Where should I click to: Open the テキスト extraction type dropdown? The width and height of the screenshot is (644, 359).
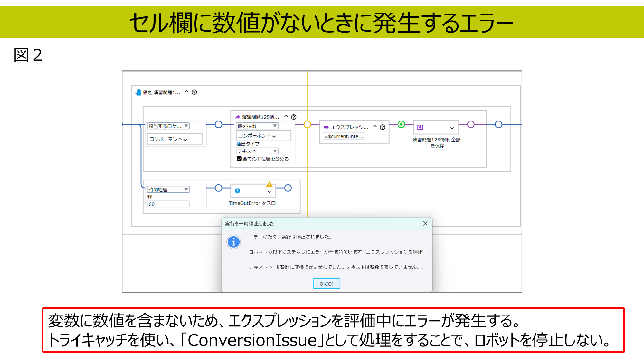pyautogui.click(x=257, y=151)
